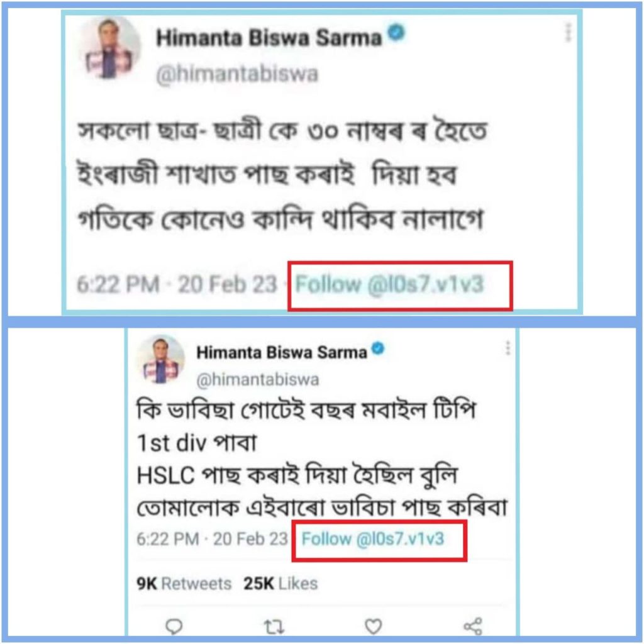Click Follow @l0s7.v1v3 in top tweet
The height and width of the screenshot is (644, 644).
pos(389,285)
